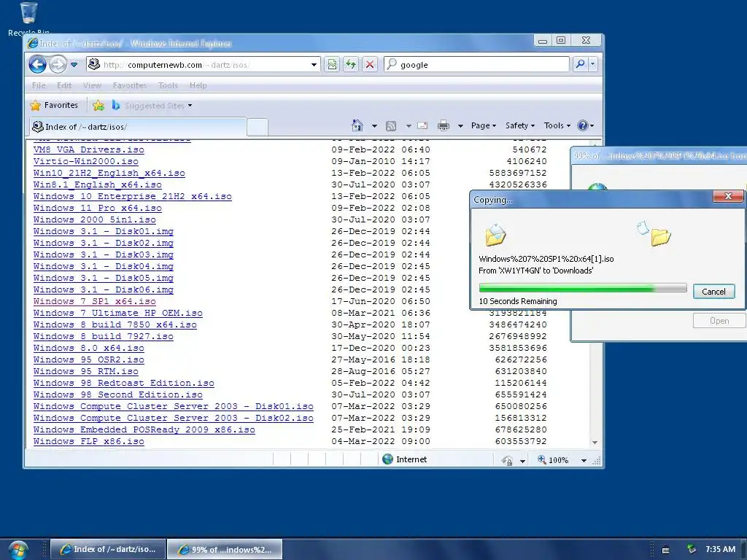Go back with the browser Back arrow
The image size is (747, 560).
tap(38, 64)
